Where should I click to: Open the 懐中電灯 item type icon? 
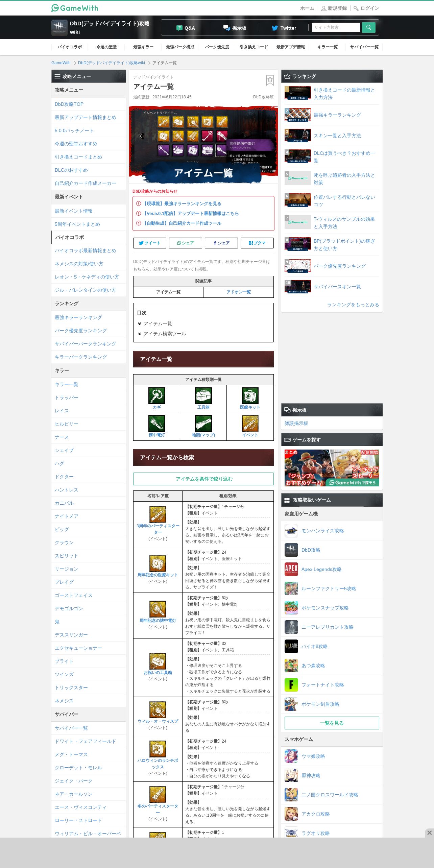pos(157,424)
